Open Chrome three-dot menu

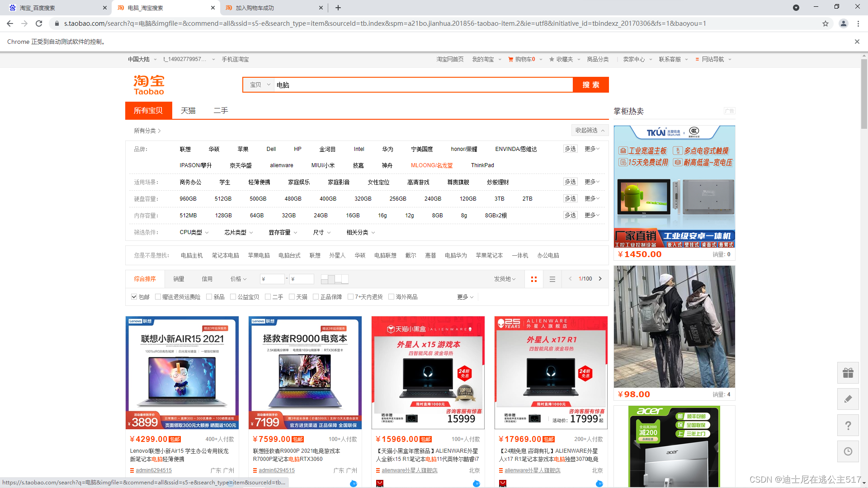(858, 23)
